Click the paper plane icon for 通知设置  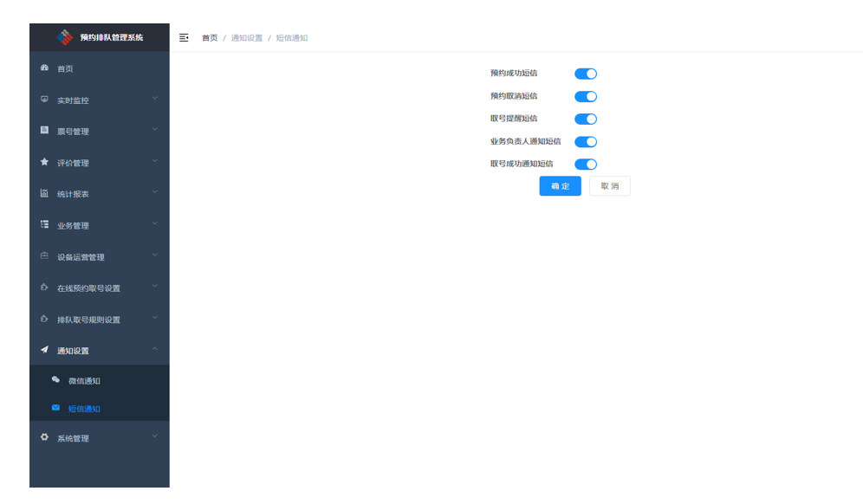coord(44,350)
